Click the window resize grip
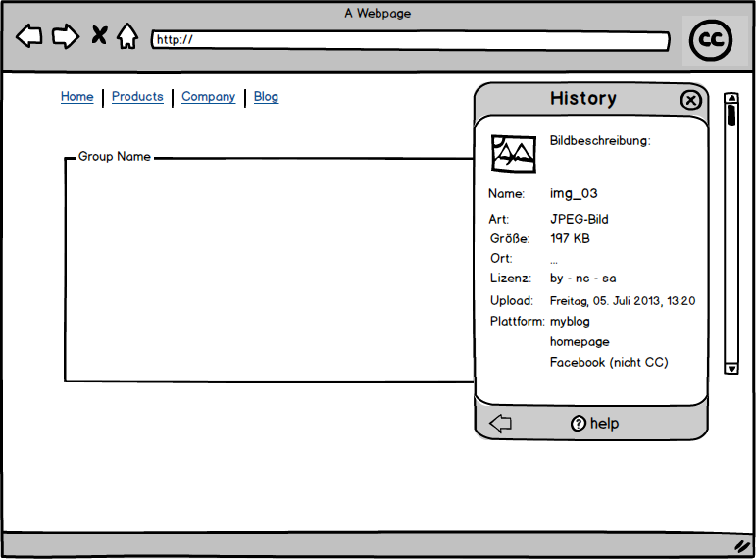The height and width of the screenshot is (559, 756). (x=741, y=545)
